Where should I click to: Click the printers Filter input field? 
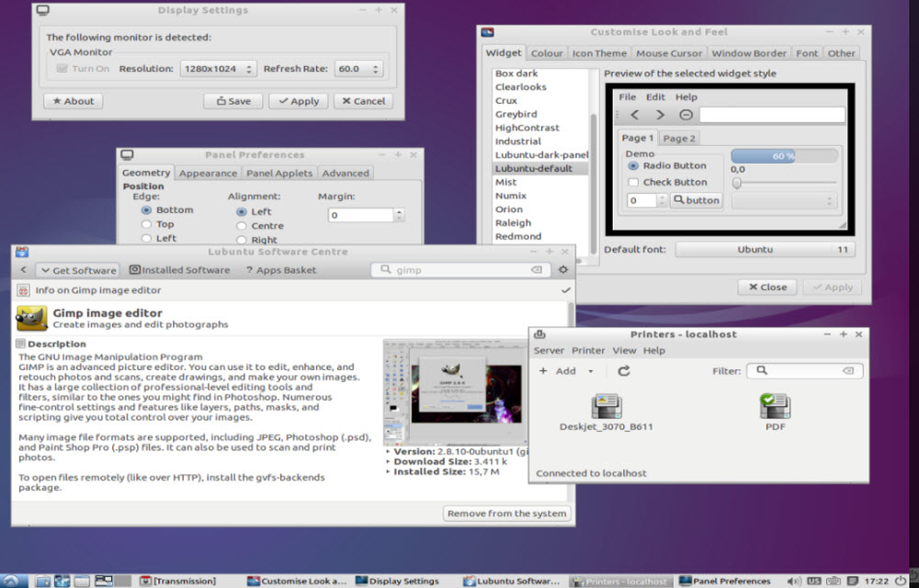804,371
